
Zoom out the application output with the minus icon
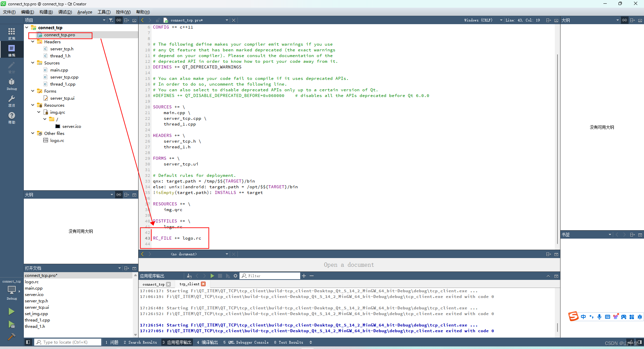point(312,276)
